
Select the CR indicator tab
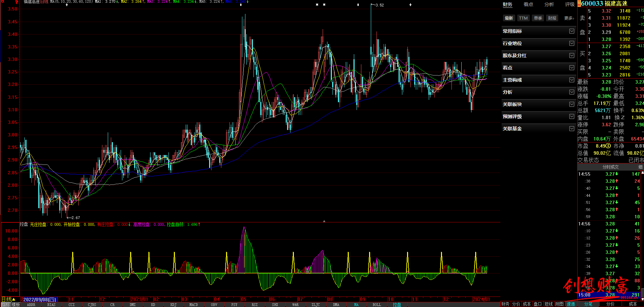[x=112, y=305]
